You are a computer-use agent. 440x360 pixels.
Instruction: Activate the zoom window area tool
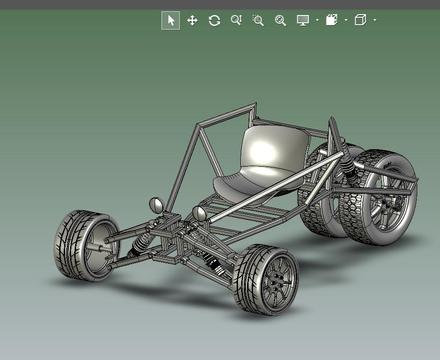click(x=258, y=20)
